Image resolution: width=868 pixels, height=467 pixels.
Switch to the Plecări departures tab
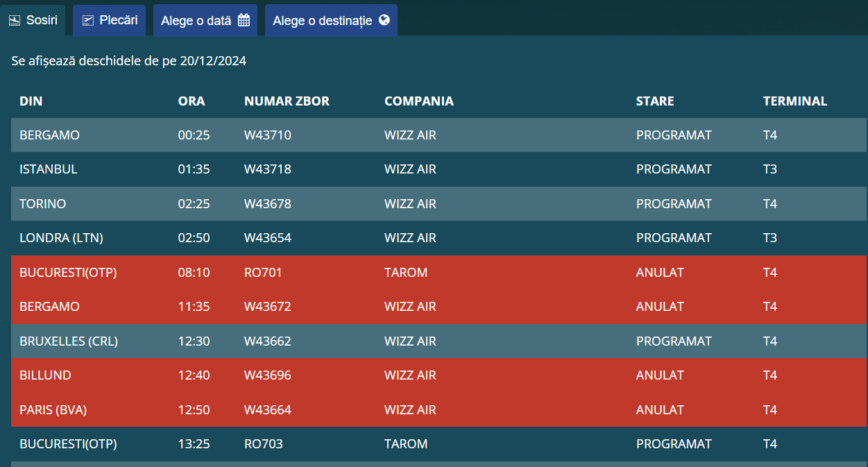click(x=109, y=20)
